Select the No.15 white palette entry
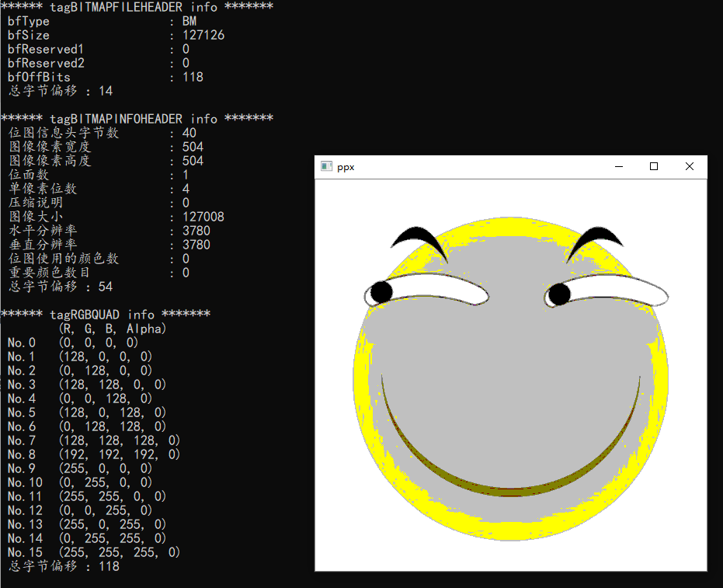The width and height of the screenshot is (723, 588). [93, 552]
